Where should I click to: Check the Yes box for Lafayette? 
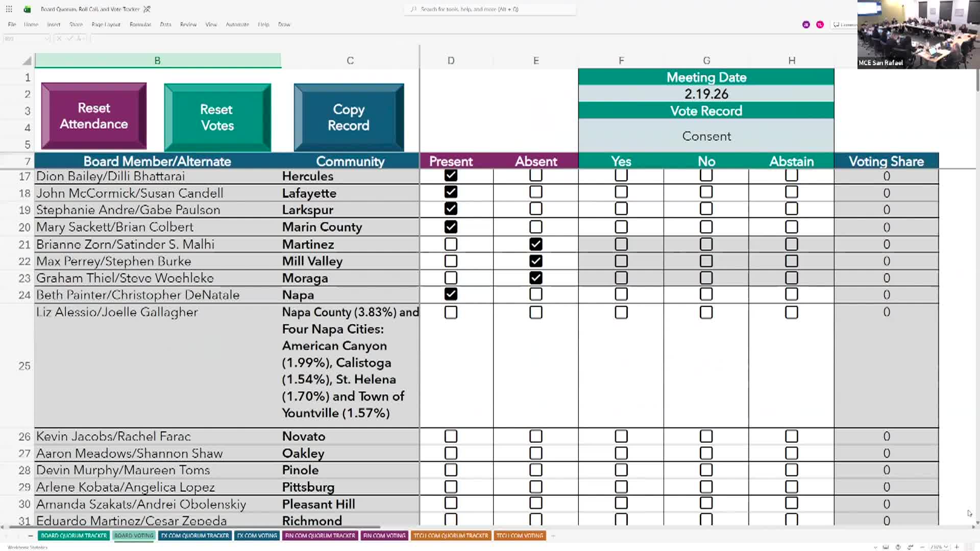click(621, 192)
